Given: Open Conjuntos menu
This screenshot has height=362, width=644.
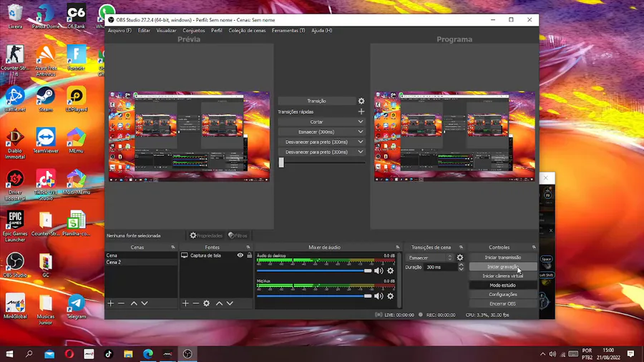Looking at the screenshot, I should [193, 30].
